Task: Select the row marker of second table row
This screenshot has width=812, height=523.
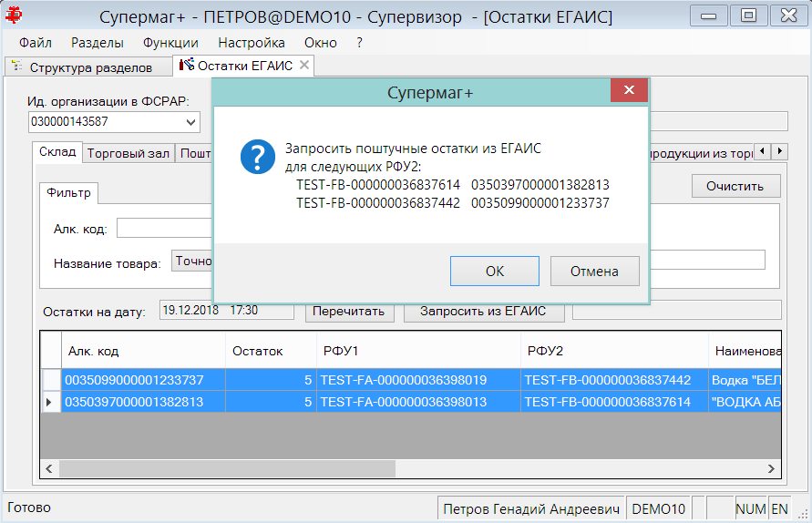Action: (x=50, y=402)
